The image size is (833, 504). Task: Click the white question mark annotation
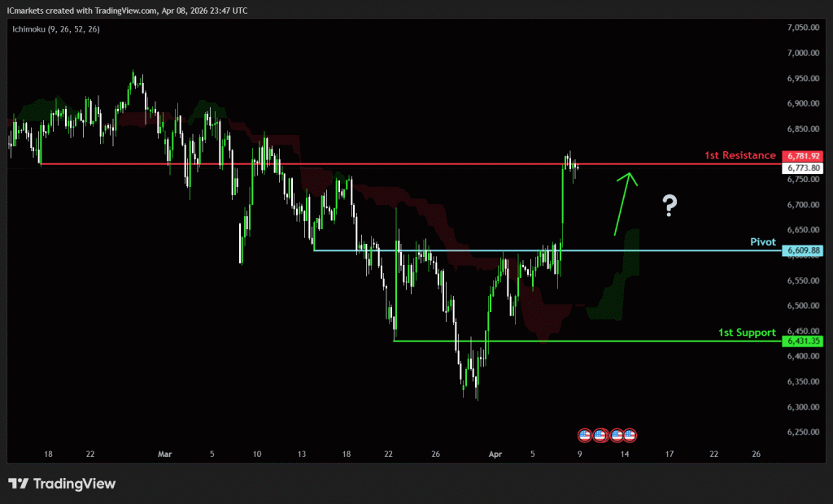(669, 206)
